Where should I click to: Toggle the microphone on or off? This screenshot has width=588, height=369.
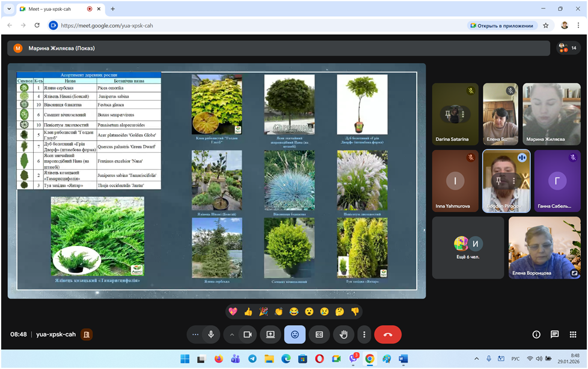(211, 334)
